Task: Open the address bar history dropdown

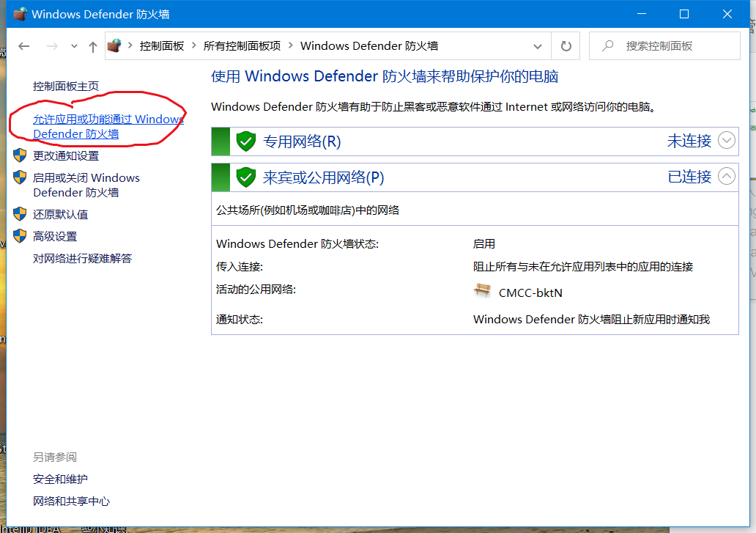Action: (537, 46)
